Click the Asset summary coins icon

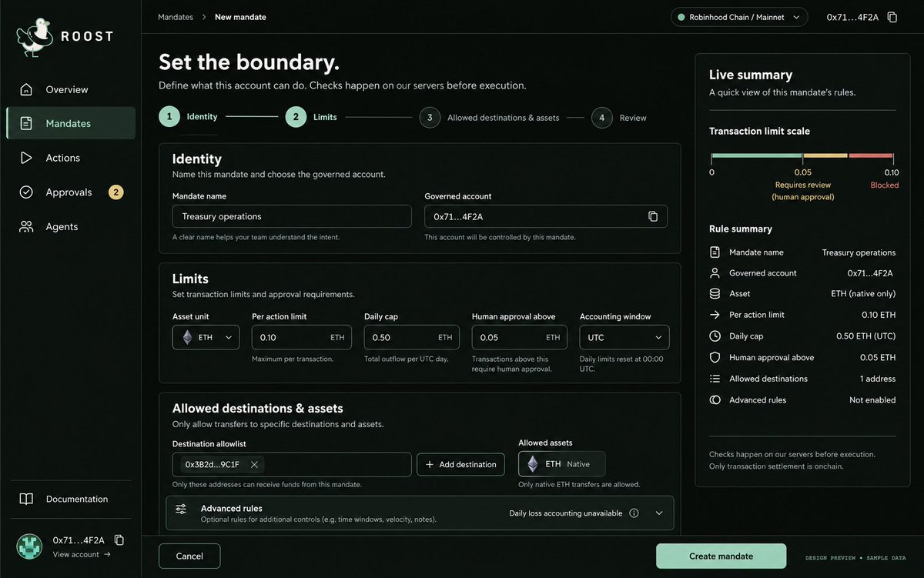(x=715, y=294)
